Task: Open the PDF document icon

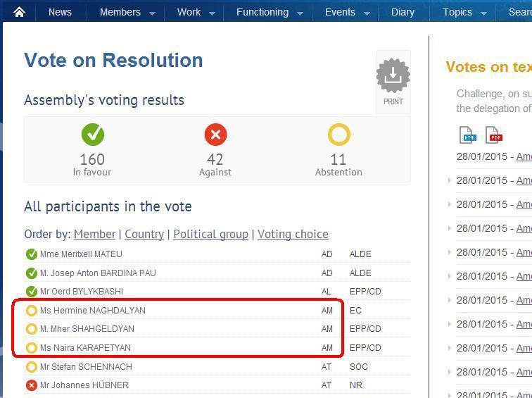Action: (493, 135)
